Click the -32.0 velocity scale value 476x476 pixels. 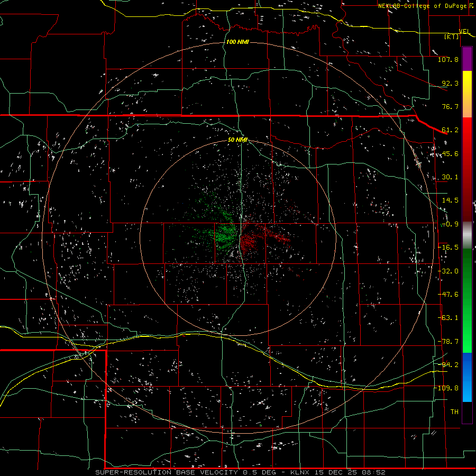pyautogui.click(x=448, y=271)
